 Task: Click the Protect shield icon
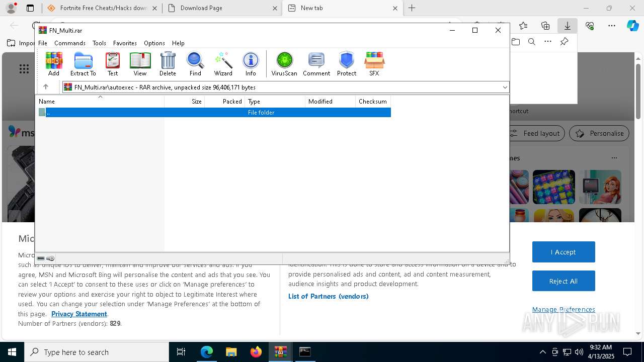[347, 64]
